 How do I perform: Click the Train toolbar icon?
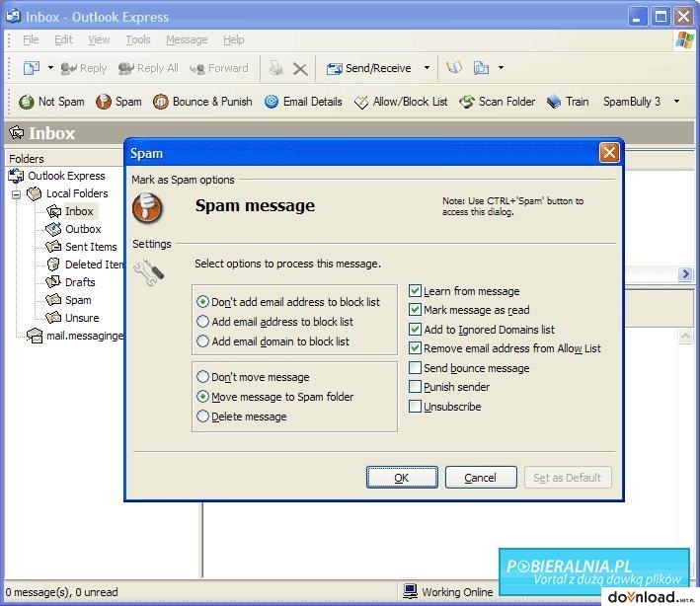tap(554, 102)
